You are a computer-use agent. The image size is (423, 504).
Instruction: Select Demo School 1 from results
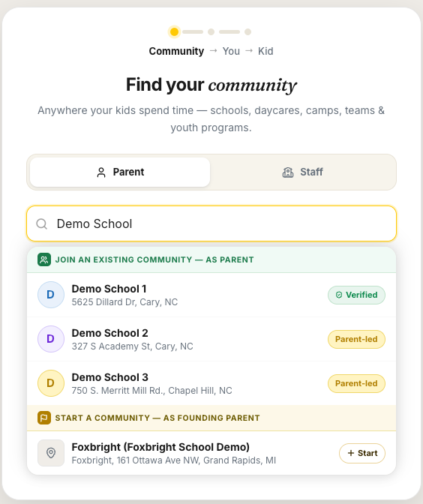pyautogui.click(x=211, y=295)
